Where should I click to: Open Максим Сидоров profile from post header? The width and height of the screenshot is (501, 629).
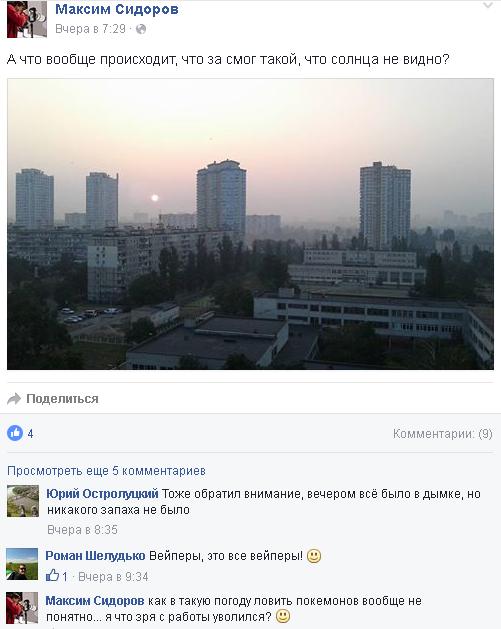coord(117,9)
